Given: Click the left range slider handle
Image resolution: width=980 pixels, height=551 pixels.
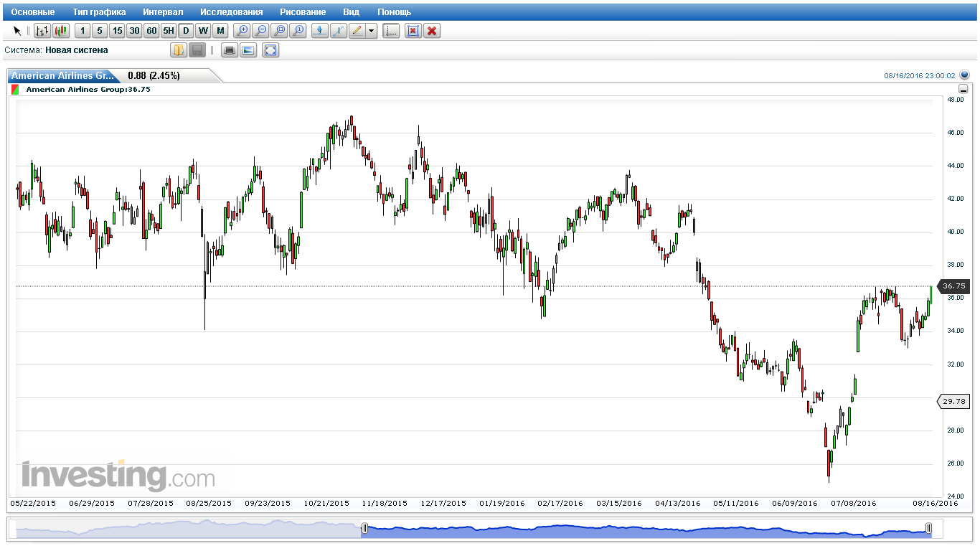Looking at the screenshot, I should pyautogui.click(x=364, y=529).
